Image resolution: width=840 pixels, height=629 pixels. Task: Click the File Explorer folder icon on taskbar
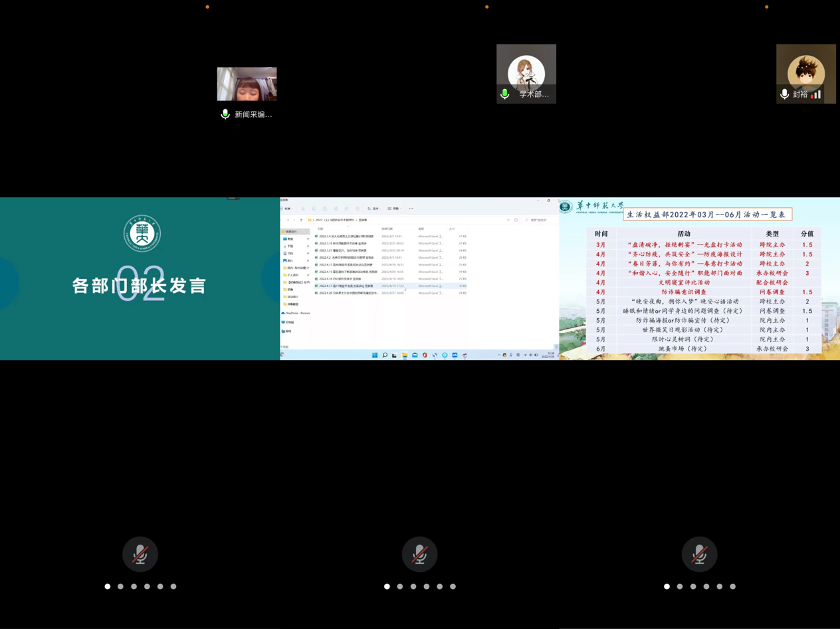(405, 355)
